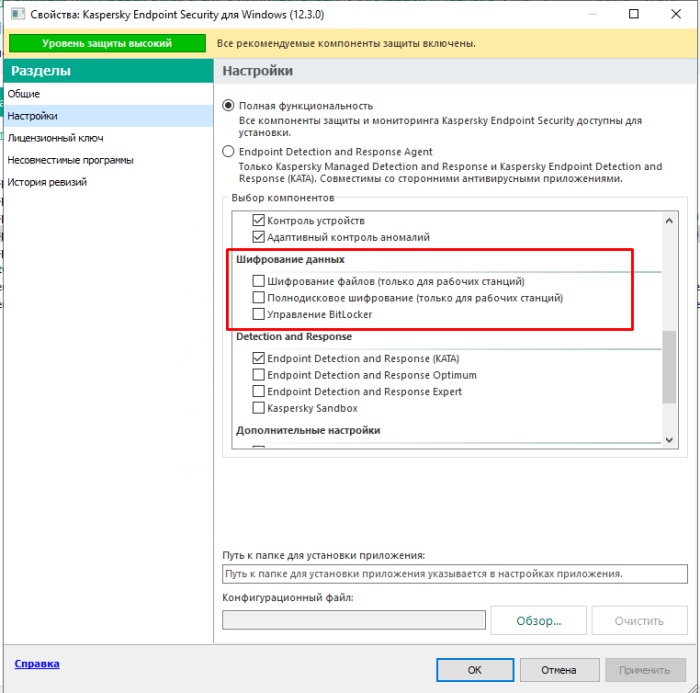Click the Шифрование данных heading
The width and height of the screenshot is (700, 693).
pyautogui.click(x=290, y=259)
